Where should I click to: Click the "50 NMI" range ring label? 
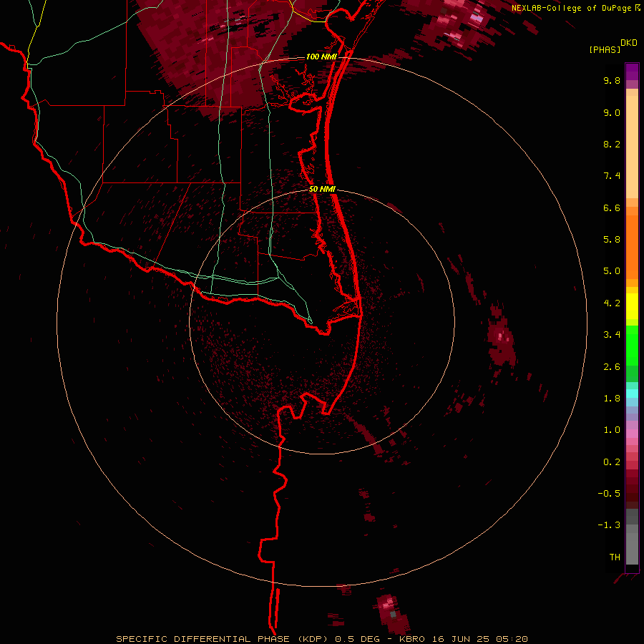tap(322, 189)
